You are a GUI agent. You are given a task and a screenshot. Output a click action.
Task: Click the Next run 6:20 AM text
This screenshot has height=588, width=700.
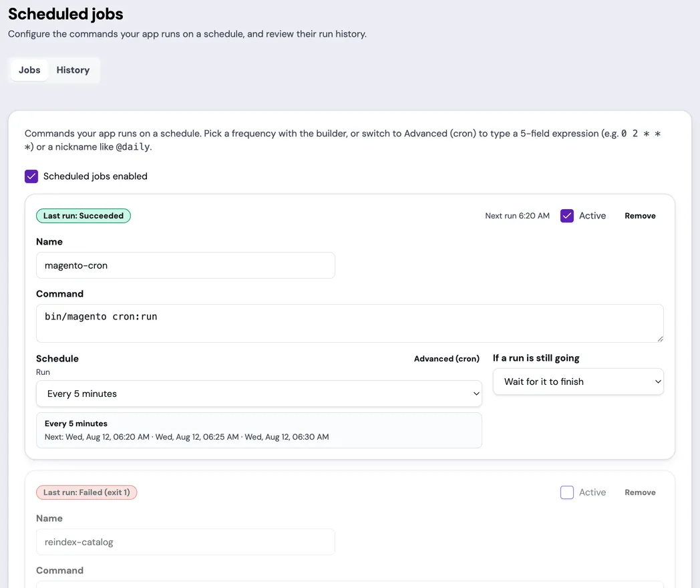coord(517,216)
